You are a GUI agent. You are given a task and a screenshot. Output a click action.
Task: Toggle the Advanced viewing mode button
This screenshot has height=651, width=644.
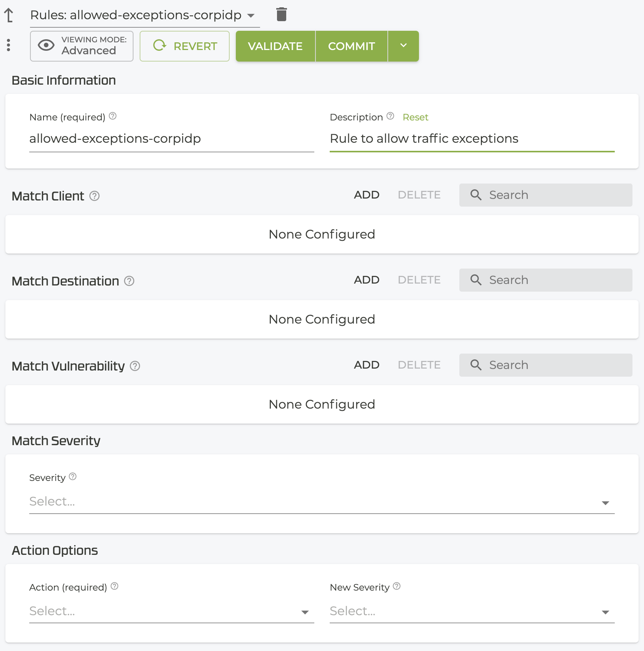[82, 46]
